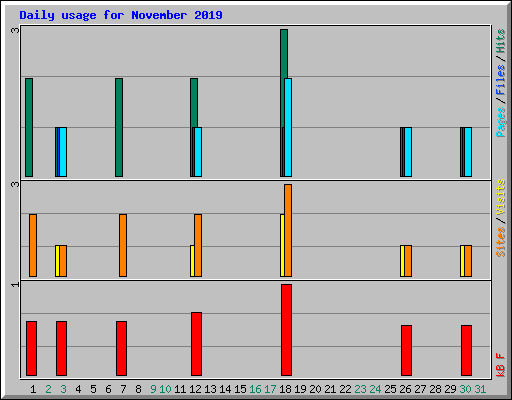
Task: Click the green Hits bar for day 12
Action: coord(194,103)
